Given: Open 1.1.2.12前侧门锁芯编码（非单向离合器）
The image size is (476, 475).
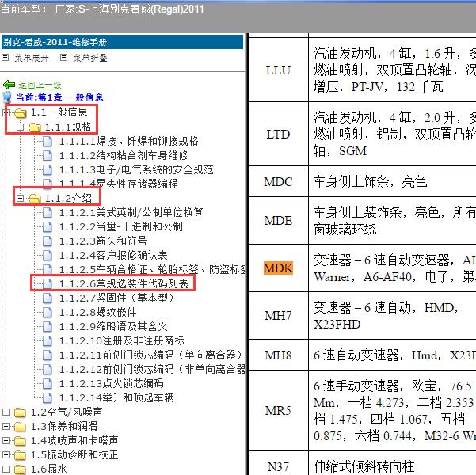Looking at the screenshot, I should pyautogui.click(x=152, y=370).
